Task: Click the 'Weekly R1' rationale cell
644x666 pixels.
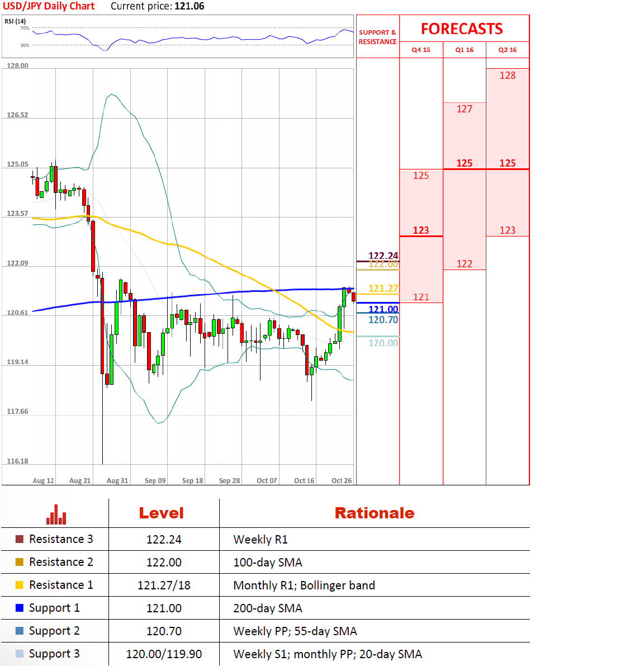Action: pyautogui.click(x=261, y=540)
